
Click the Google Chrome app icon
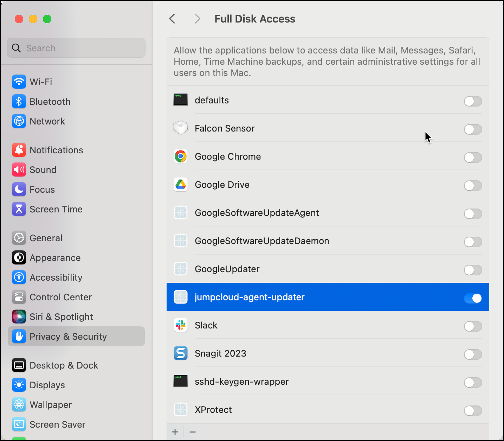click(x=181, y=156)
